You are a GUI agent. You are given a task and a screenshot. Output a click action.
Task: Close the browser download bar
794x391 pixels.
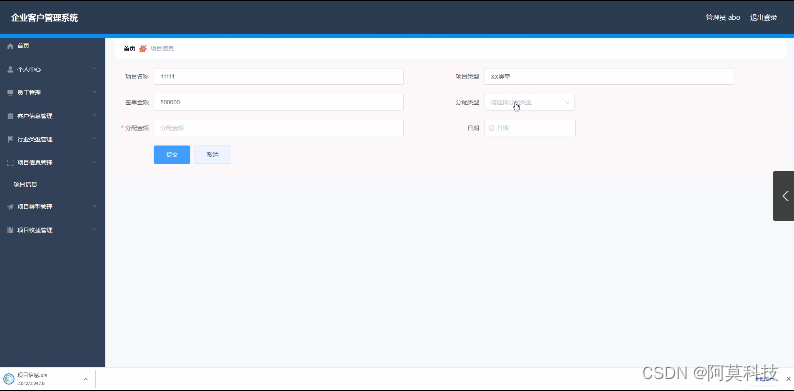[x=788, y=379]
